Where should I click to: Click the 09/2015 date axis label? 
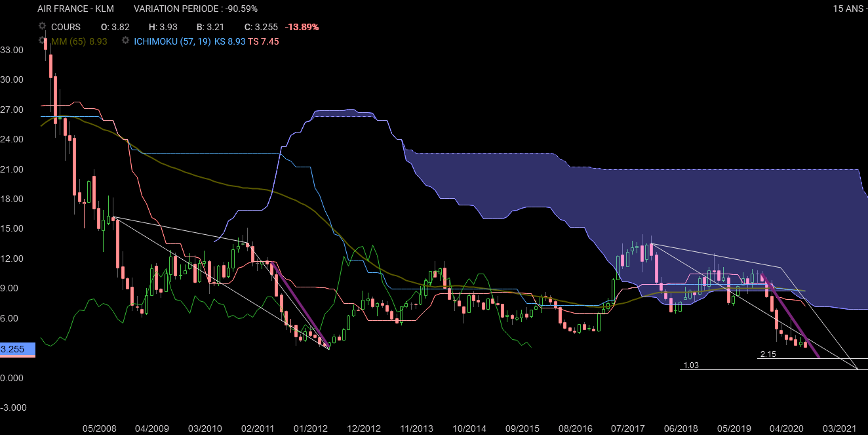523,428
